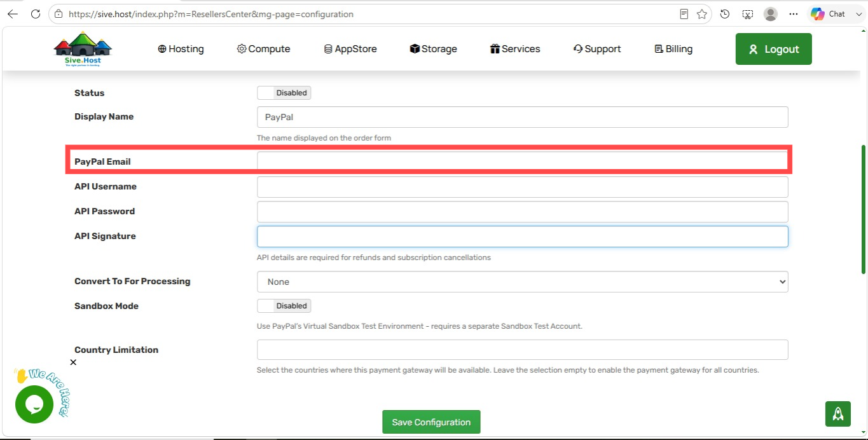The width and height of the screenshot is (868, 440).
Task: Click the browser extension icon beside history
Action: coord(748,14)
